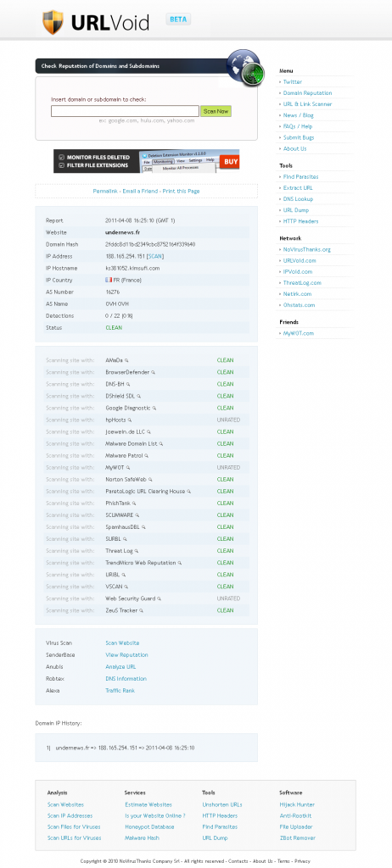Open the Traffic Rank link for Alexa
This screenshot has height=868, width=392.
click(x=120, y=691)
